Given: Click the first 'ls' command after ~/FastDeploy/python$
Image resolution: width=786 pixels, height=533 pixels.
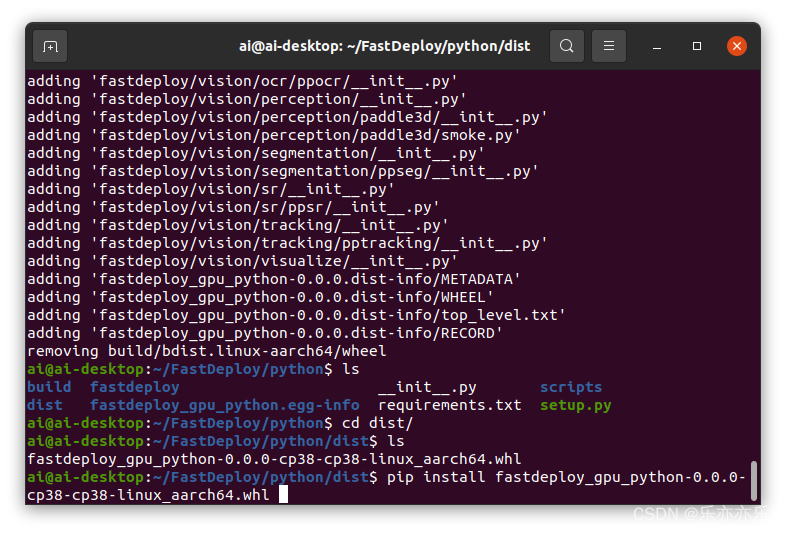Looking at the screenshot, I should [x=350, y=369].
